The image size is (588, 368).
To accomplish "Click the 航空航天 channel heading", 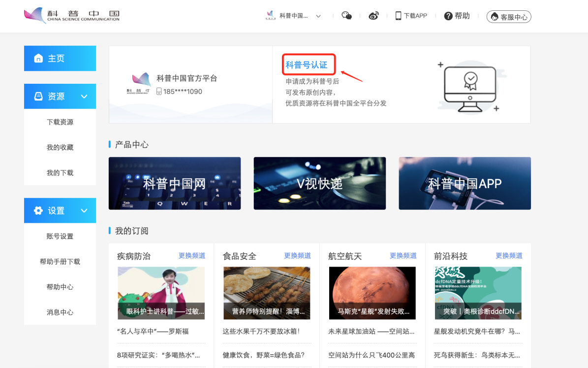I will coord(345,256).
